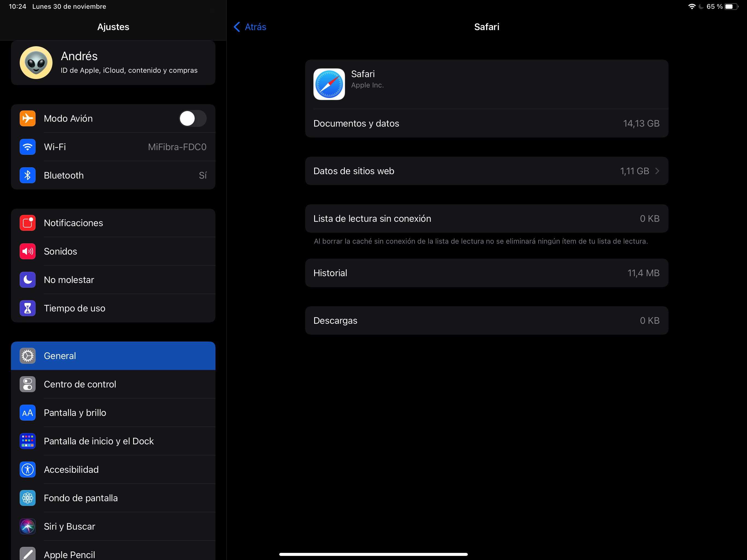Tap the Accesibilidad icon

(x=27, y=469)
